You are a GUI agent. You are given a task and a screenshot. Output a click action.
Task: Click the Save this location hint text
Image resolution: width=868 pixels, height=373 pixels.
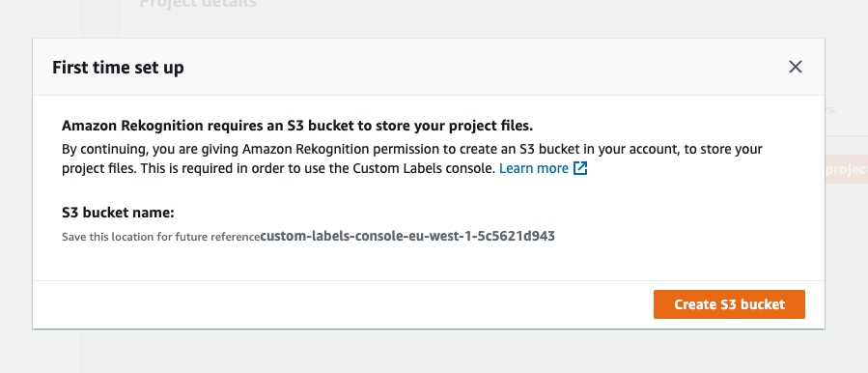pos(160,237)
